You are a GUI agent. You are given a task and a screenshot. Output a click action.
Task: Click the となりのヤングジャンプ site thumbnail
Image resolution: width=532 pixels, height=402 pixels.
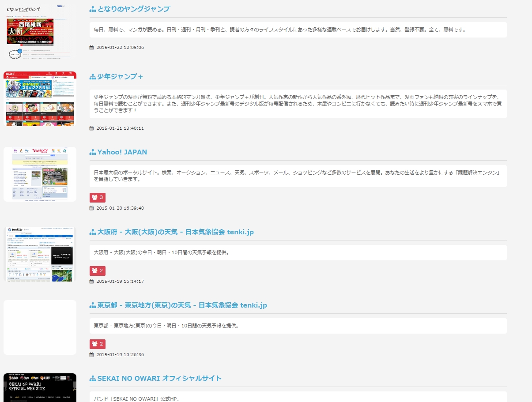[x=40, y=32]
